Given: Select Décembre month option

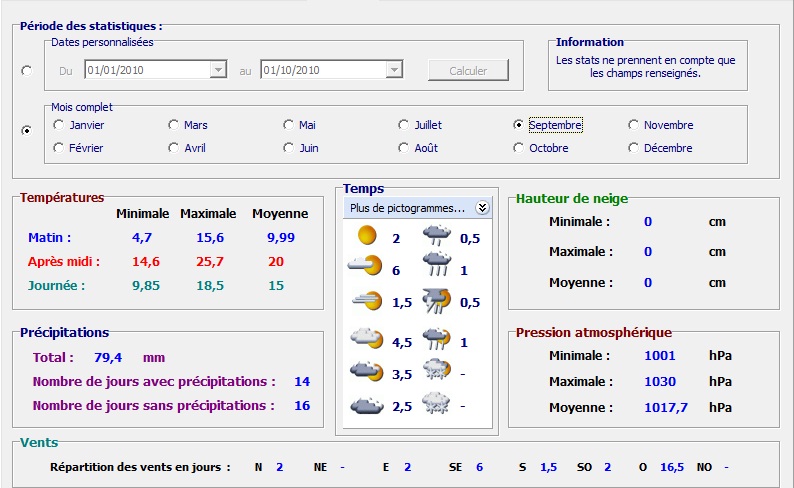Looking at the screenshot, I should 660,148.
